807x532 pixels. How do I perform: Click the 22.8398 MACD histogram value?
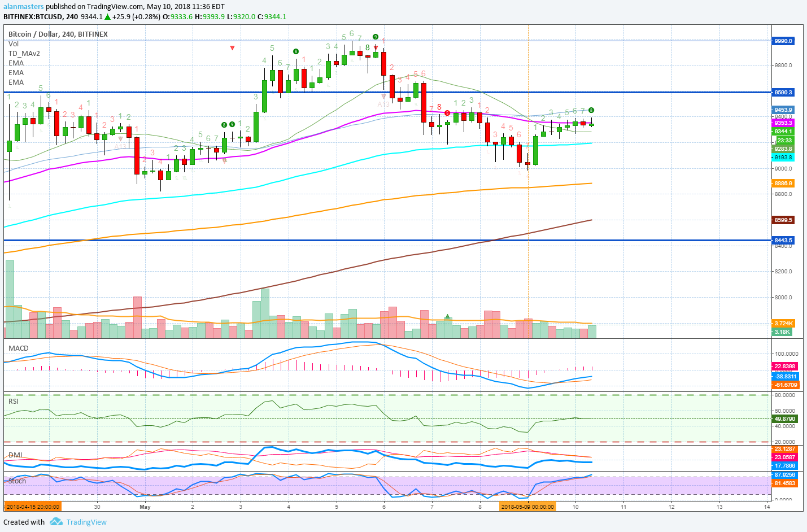click(x=786, y=366)
